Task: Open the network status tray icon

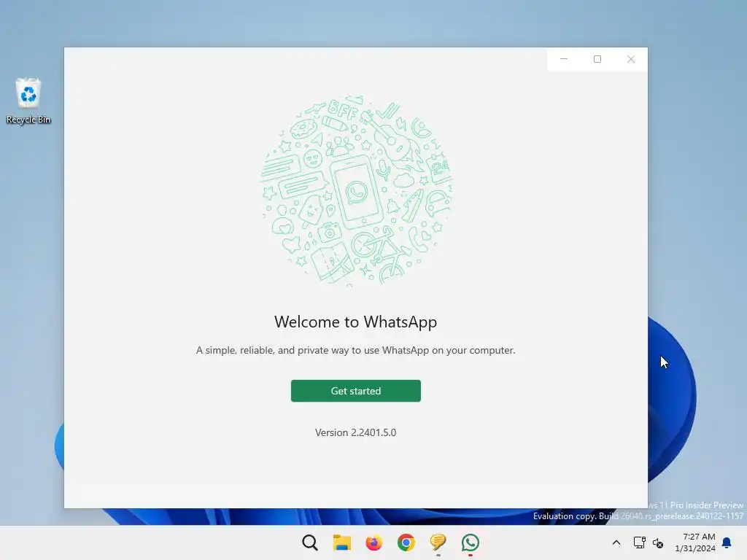Action: click(x=639, y=542)
